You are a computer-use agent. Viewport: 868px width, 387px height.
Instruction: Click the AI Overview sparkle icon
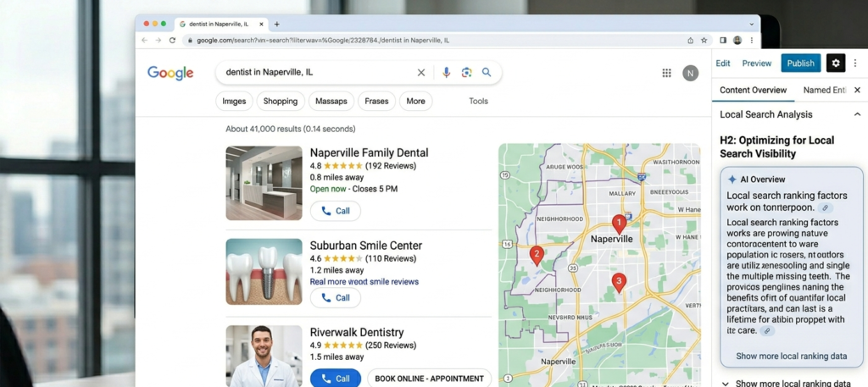[732, 180]
